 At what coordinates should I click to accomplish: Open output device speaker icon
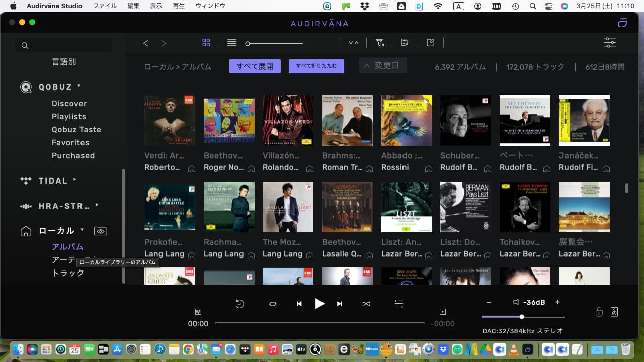[x=614, y=312]
